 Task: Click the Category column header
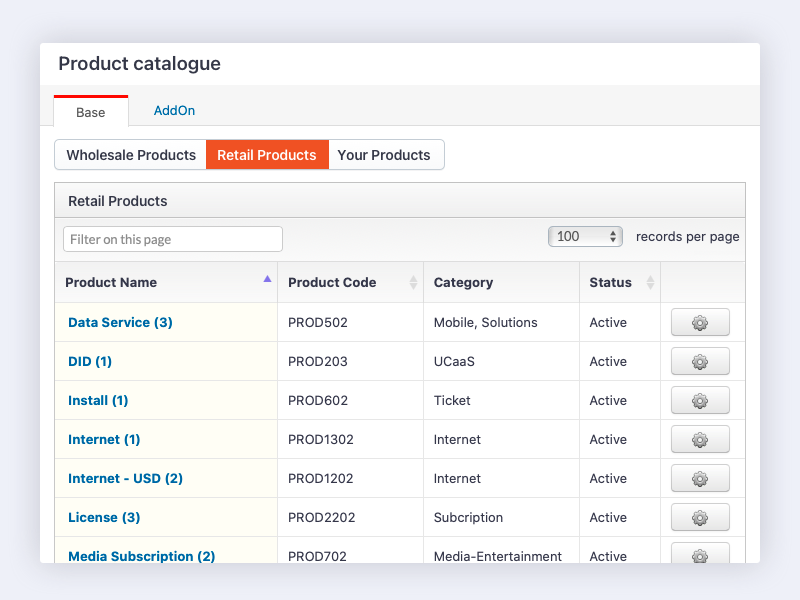point(502,282)
